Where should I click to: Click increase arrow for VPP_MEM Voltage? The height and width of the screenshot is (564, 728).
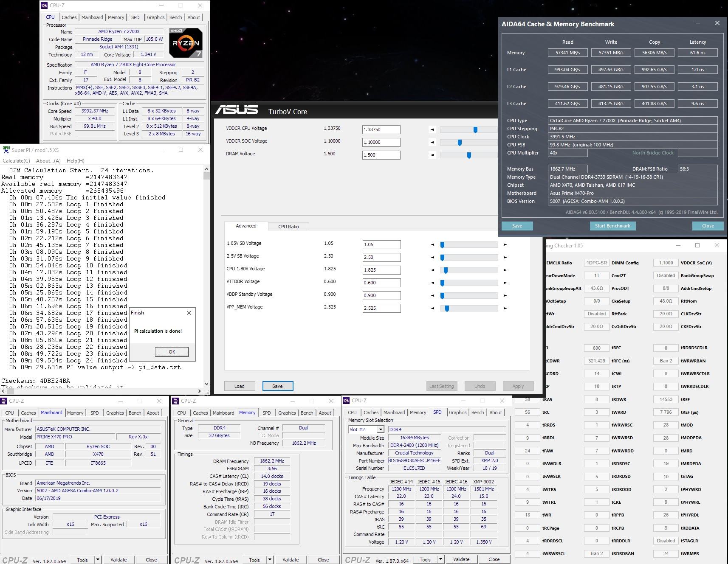[505, 309]
